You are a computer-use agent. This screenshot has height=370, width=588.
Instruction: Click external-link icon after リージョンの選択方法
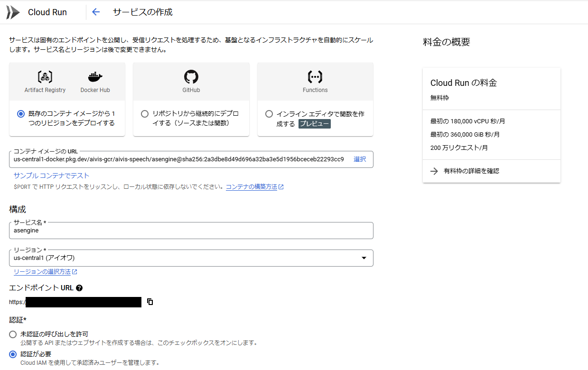click(75, 272)
